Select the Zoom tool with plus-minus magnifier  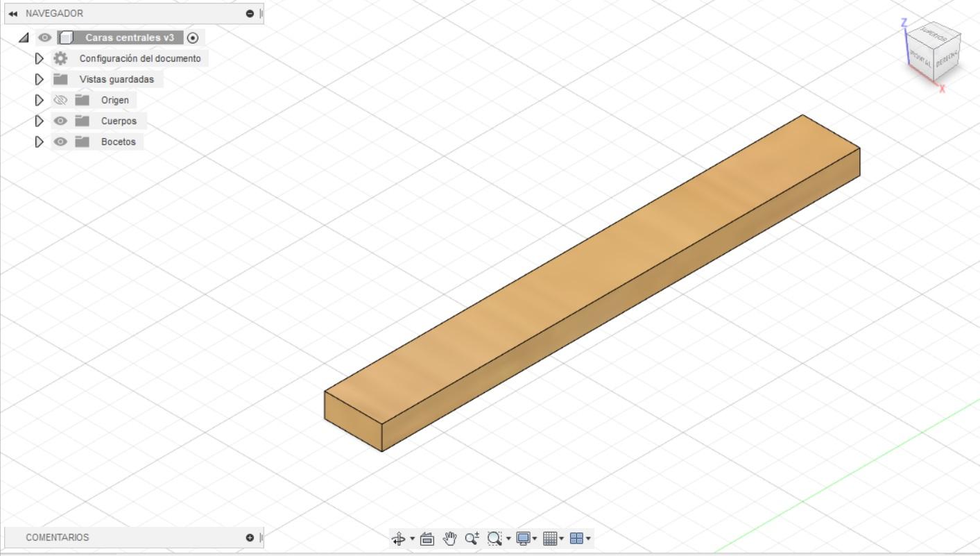pos(472,539)
